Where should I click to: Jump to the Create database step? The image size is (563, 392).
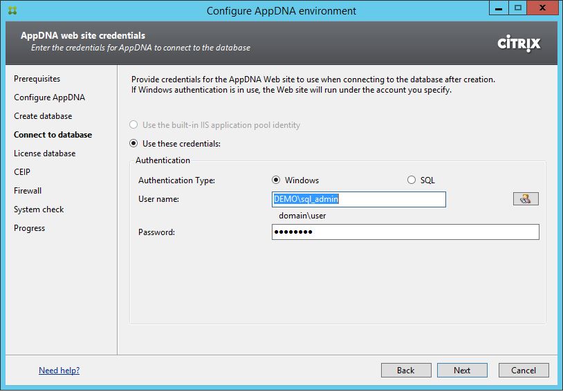coord(43,116)
